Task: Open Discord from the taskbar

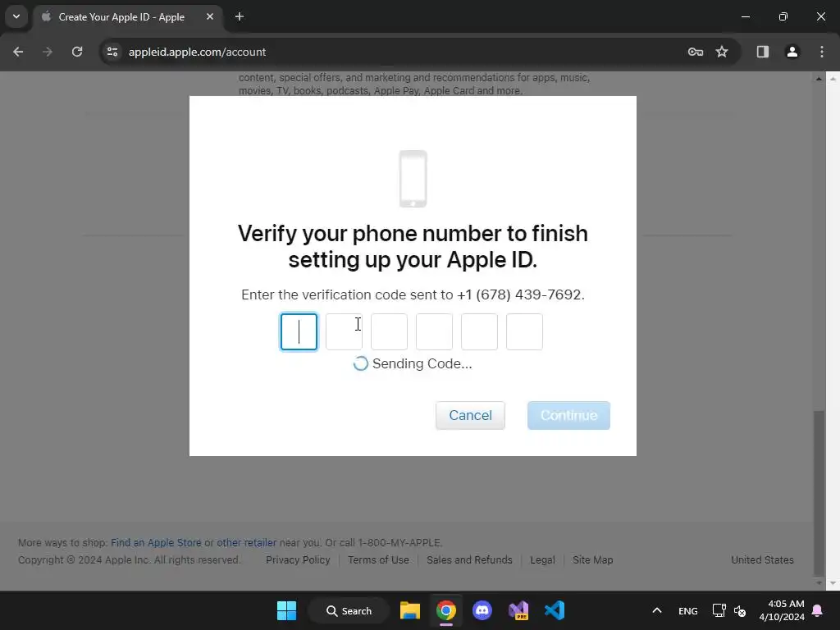Action: pos(482,610)
